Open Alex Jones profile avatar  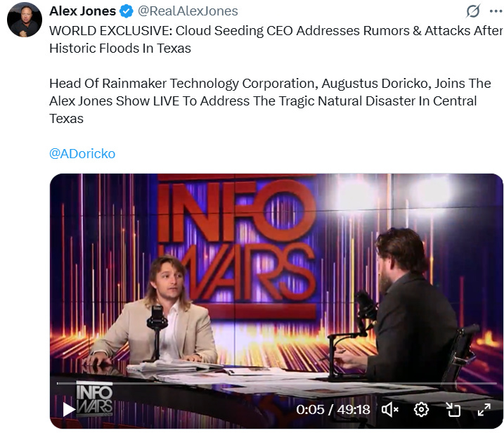25,20
